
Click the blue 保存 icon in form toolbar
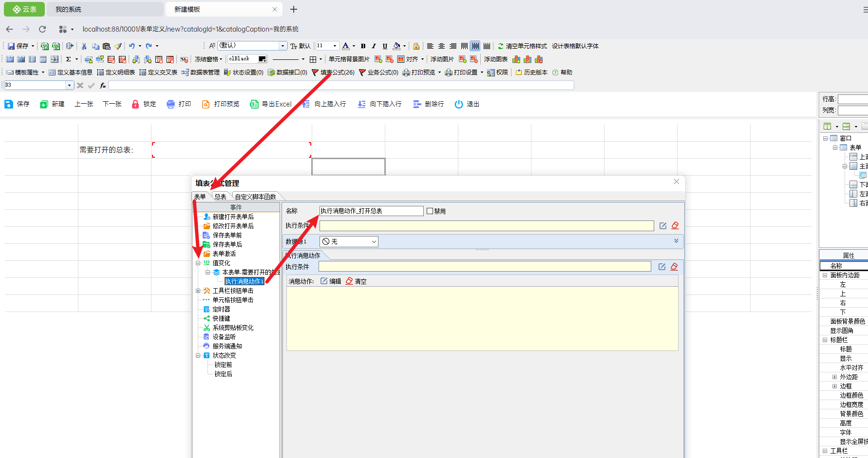pyautogui.click(x=9, y=104)
